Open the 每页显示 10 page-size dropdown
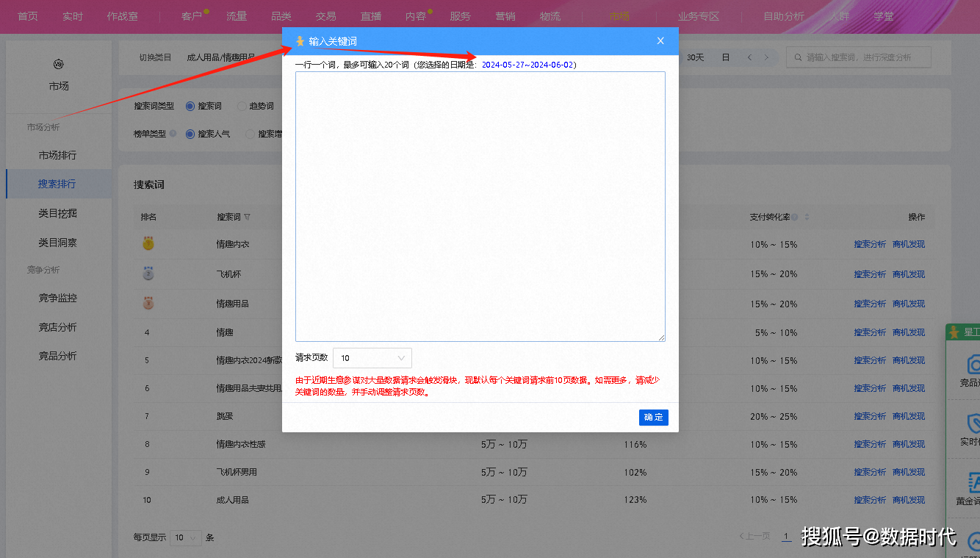 [x=185, y=537]
